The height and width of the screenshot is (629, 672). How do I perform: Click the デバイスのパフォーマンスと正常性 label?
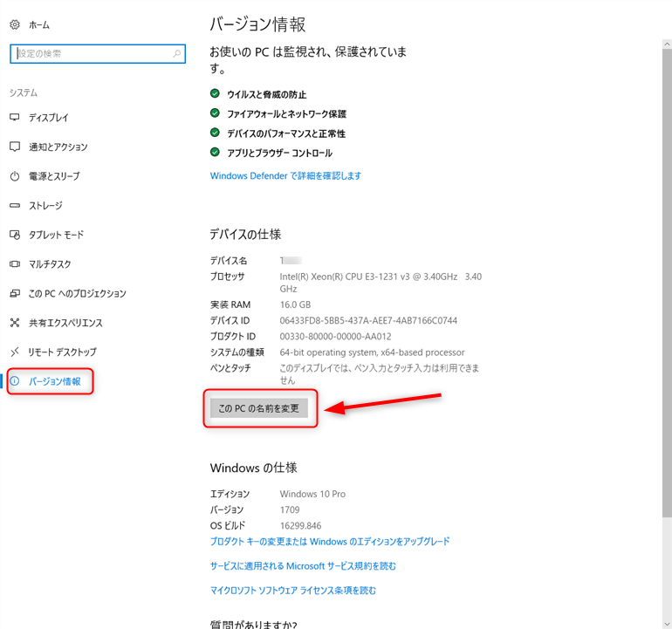[x=286, y=133]
